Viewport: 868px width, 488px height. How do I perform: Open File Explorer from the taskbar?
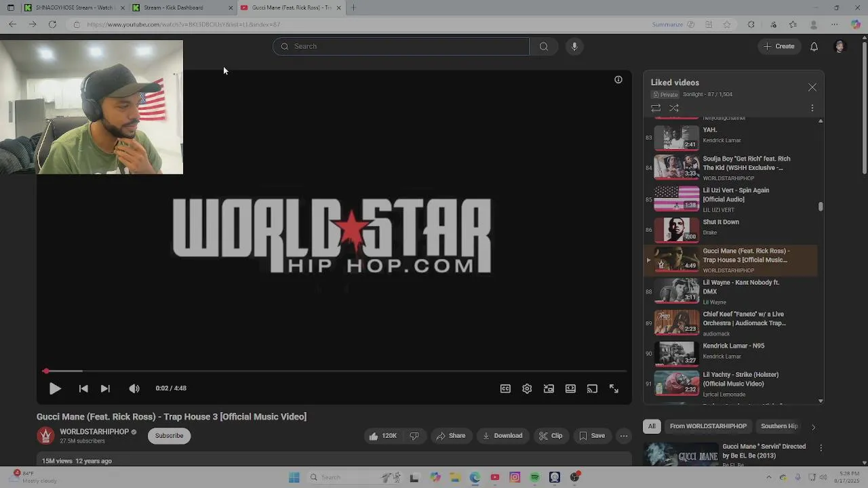[x=455, y=477]
